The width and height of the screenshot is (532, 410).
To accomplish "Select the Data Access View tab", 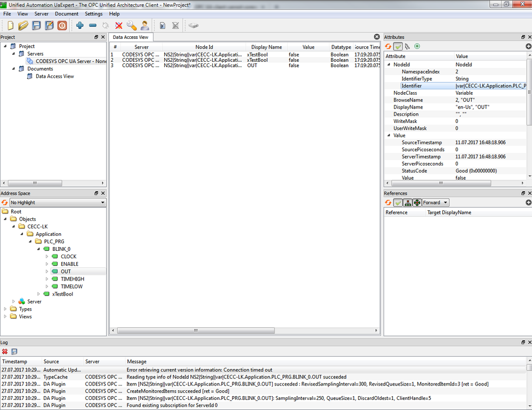I will point(131,37).
